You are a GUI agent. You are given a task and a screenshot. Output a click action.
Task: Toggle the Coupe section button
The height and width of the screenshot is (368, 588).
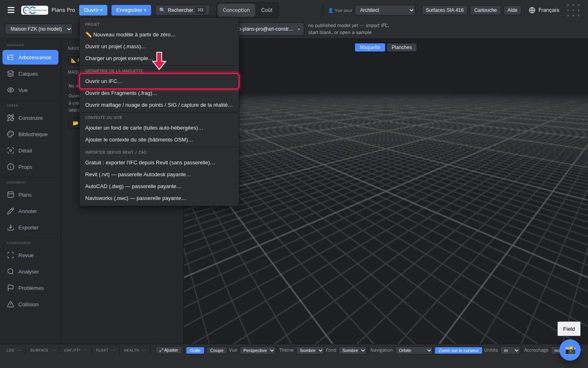click(217, 350)
